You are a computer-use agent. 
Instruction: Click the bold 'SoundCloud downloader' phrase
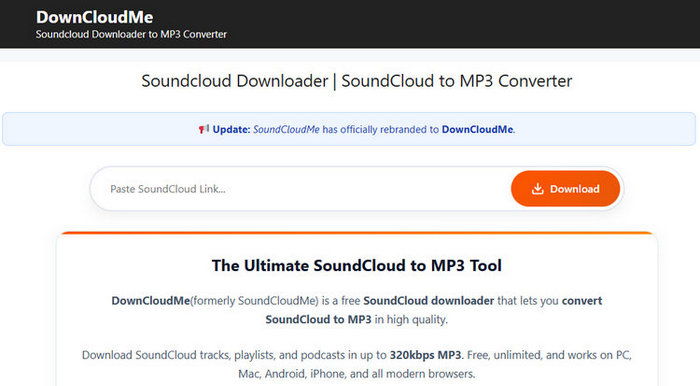click(429, 301)
